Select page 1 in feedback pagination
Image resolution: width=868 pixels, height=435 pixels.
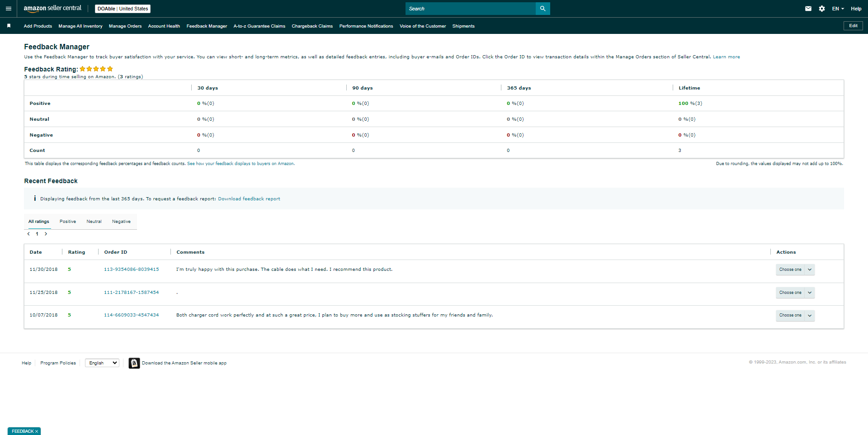point(37,234)
